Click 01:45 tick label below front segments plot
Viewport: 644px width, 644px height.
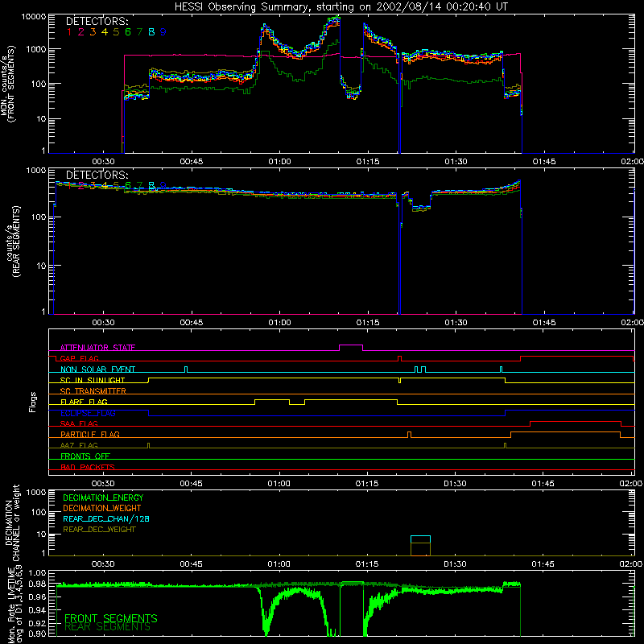click(x=544, y=162)
